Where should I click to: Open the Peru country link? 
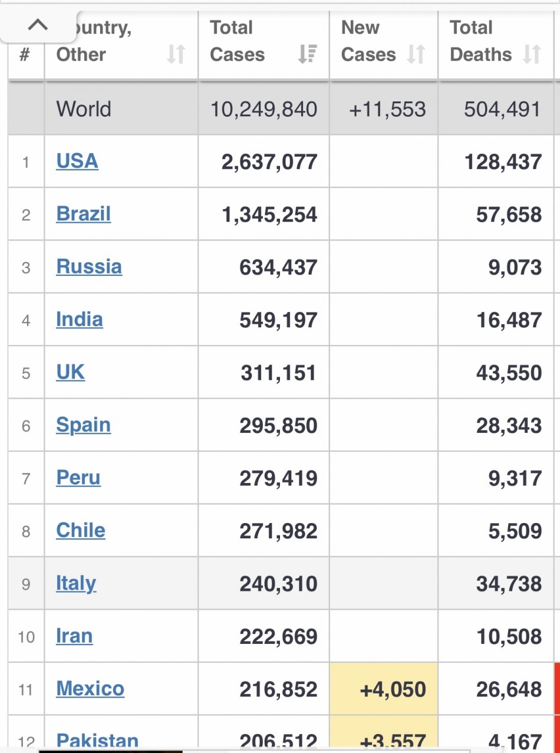coord(78,478)
